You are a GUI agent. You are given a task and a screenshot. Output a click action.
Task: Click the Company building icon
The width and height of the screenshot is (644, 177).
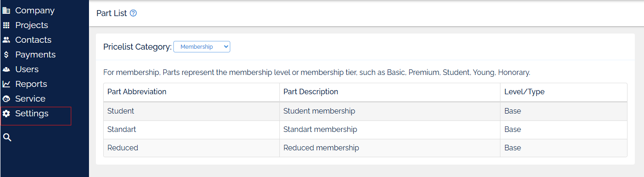pyautogui.click(x=6, y=11)
